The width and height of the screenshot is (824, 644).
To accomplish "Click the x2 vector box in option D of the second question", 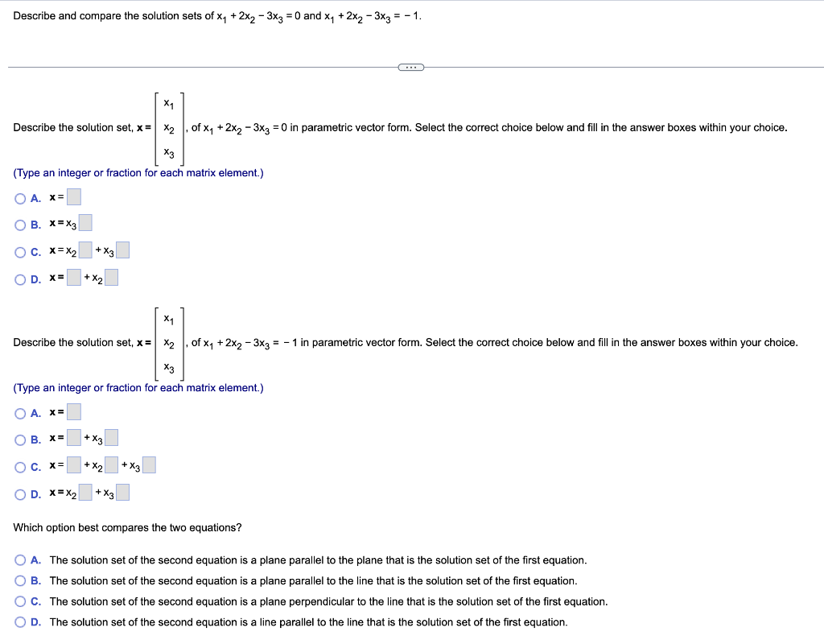I will tap(85, 492).
